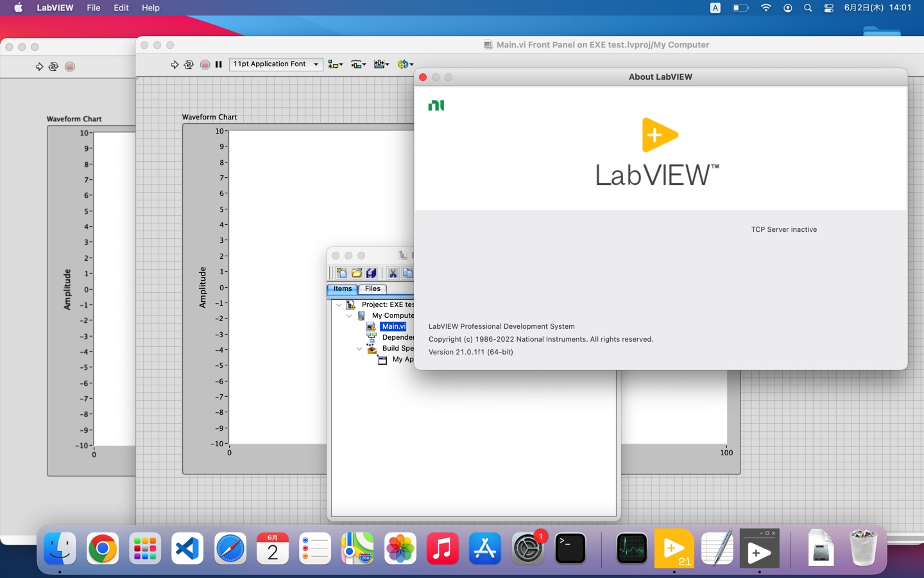Open Activity Monitor from the Dock
The height and width of the screenshot is (578, 924).
(631, 549)
